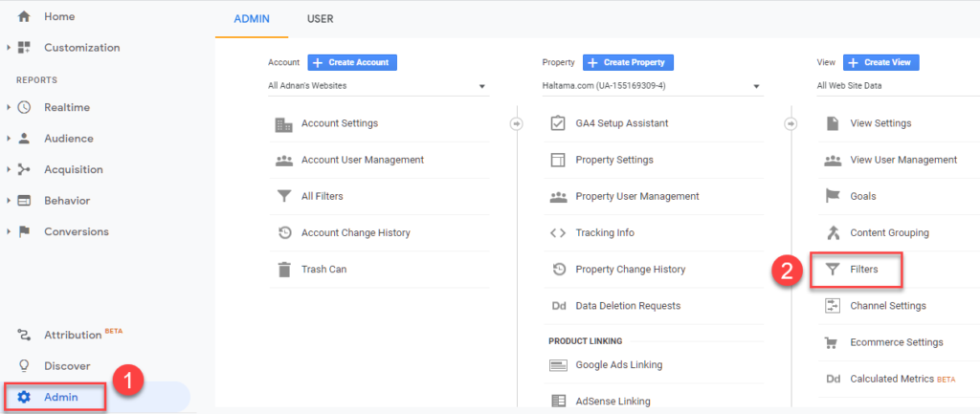Click the Realtime clock icon
This screenshot has width=980, height=414.
pyautogui.click(x=24, y=107)
